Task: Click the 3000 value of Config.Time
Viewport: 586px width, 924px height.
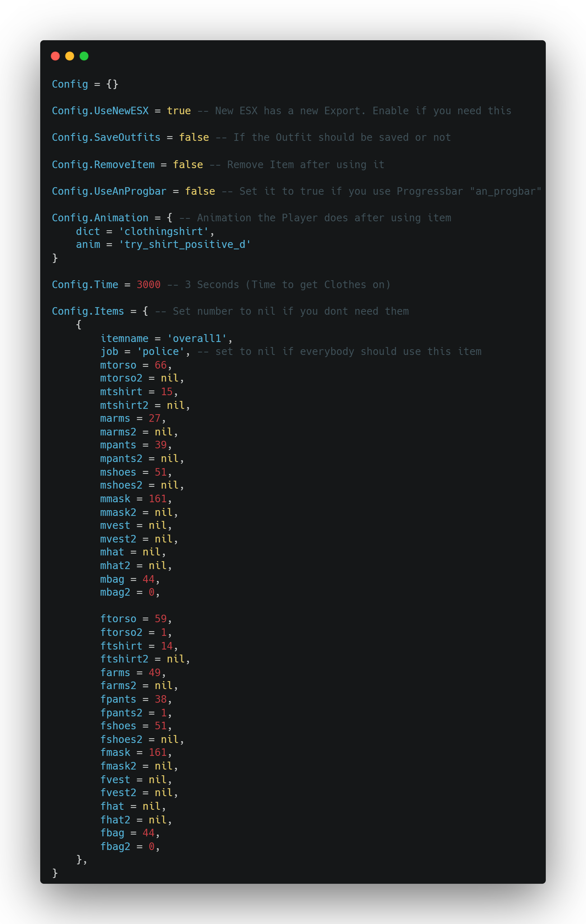Action: point(148,285)
